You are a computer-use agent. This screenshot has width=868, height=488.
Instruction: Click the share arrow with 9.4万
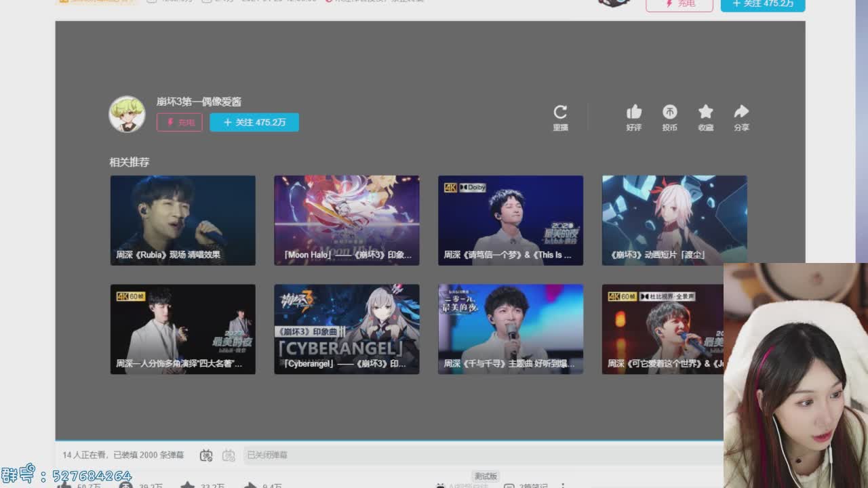coord(250,485)
